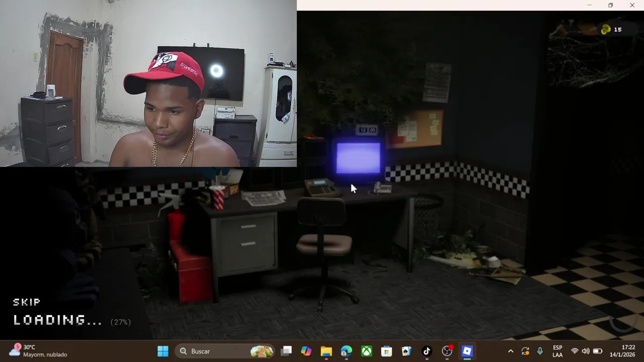Close the Roblox game window
Image resolution: width=644 pixels, height=362 pixels.
(632, 5)
